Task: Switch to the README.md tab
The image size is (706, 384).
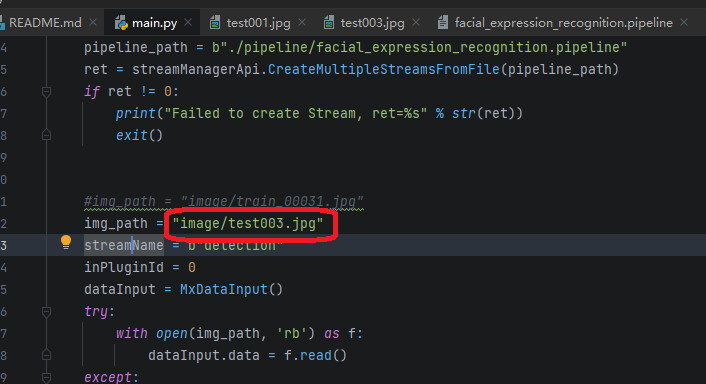Action: tap(44, 23)
